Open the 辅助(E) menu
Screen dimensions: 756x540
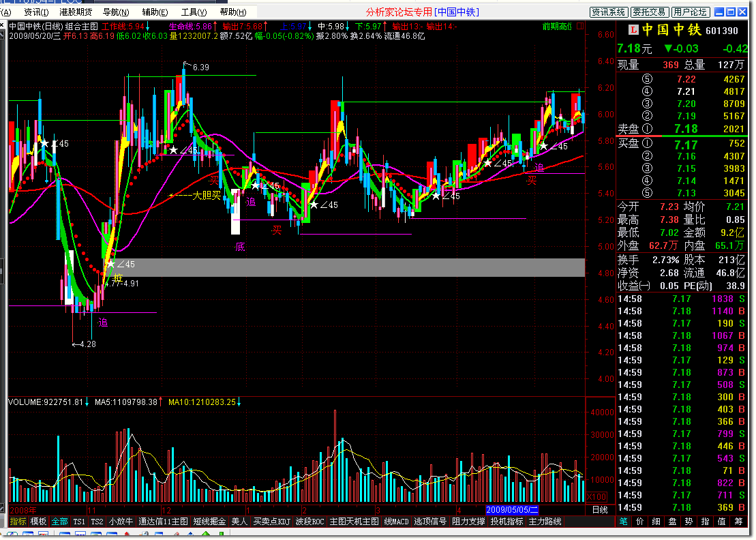tap(155, 12)
